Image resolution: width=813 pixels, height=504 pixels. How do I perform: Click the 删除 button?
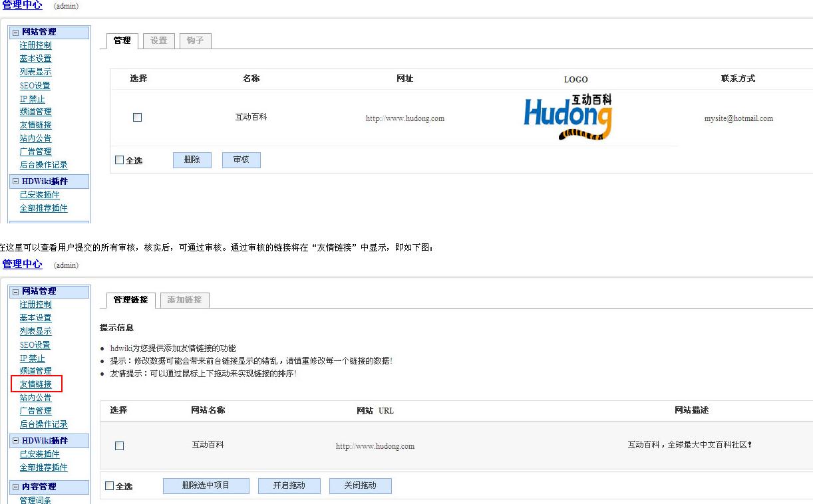tap(192, 160)
